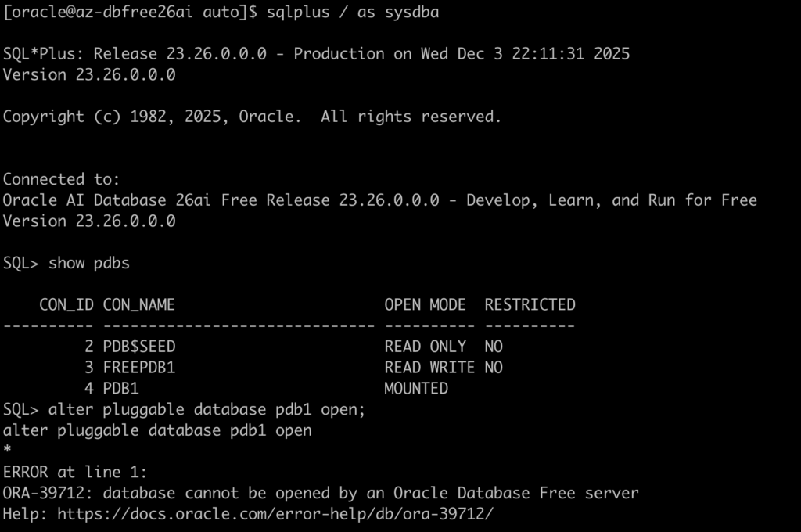
Task: Click the CON_ID column header
Action: click(66, 304)
